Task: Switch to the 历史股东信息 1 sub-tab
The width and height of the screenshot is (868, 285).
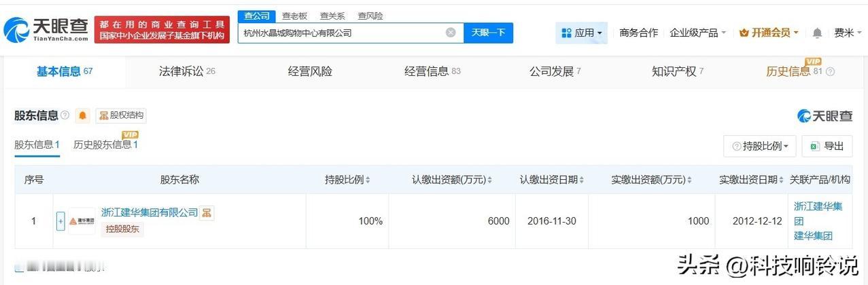Action: click(x=106, y=145)
